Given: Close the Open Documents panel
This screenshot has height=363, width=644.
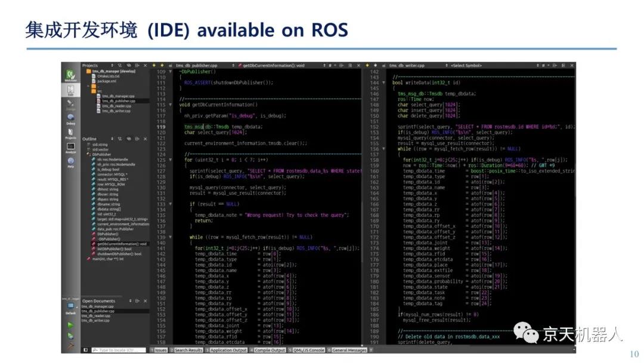Looking at the screenshot, I should point(145,301).
